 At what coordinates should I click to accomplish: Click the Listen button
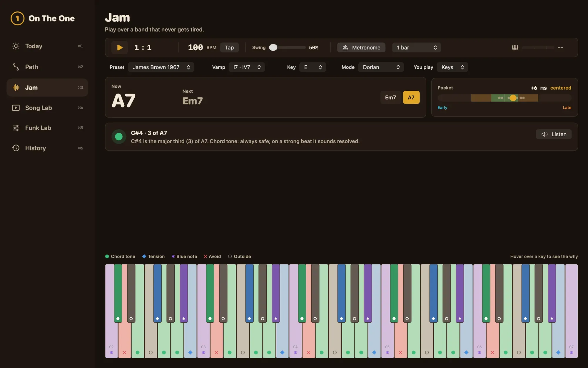tap(554, 134)
